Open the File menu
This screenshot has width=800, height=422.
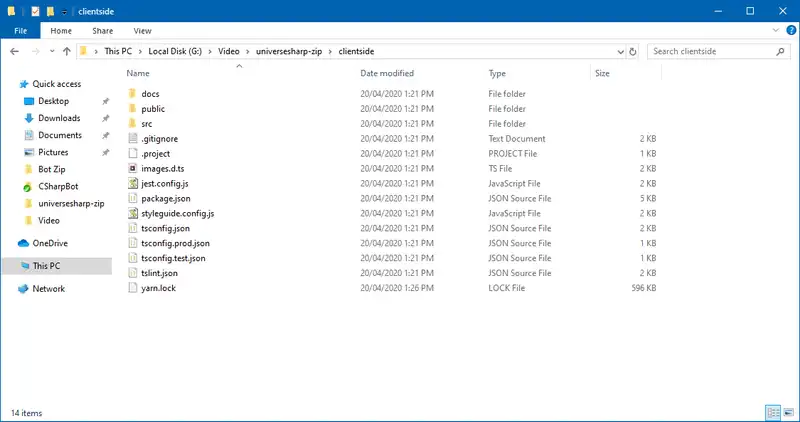[21, 31]
